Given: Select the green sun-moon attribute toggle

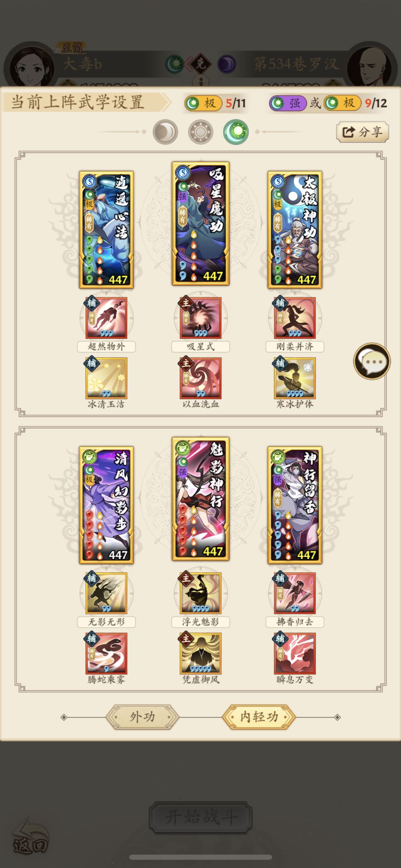Looking at the screenshot, I should click(236, 132).
